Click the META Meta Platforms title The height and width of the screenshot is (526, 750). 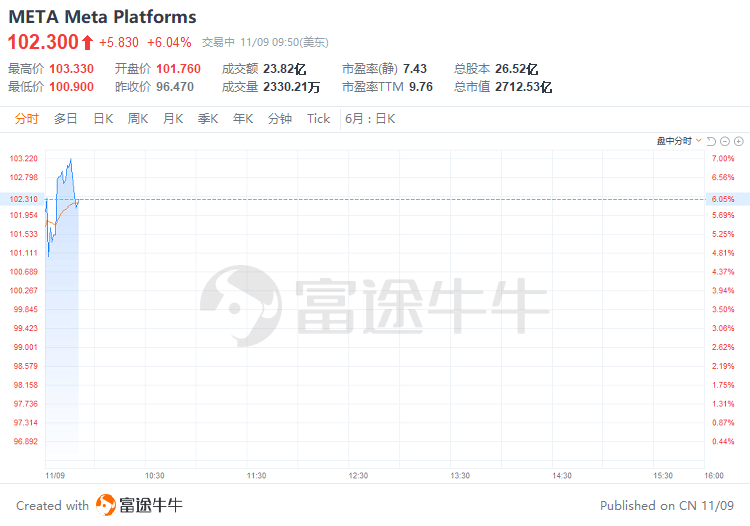102,17
